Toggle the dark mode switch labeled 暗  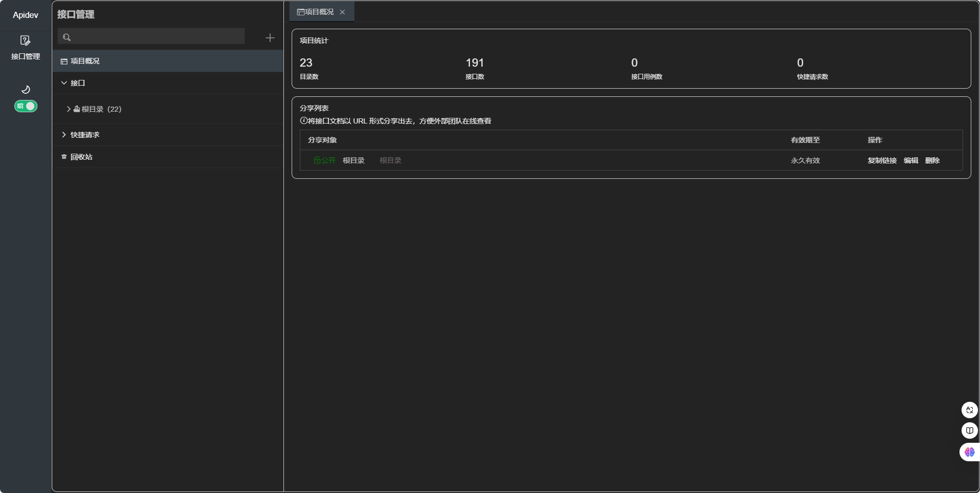26,106
